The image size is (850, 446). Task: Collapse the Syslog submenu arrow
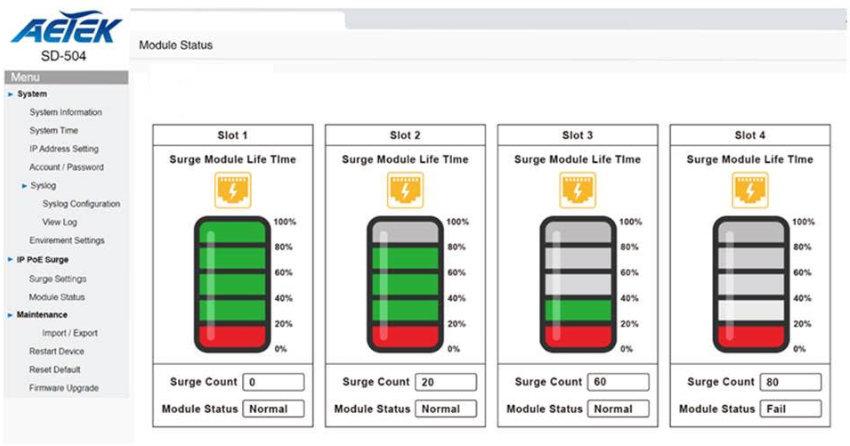(23, 186)
